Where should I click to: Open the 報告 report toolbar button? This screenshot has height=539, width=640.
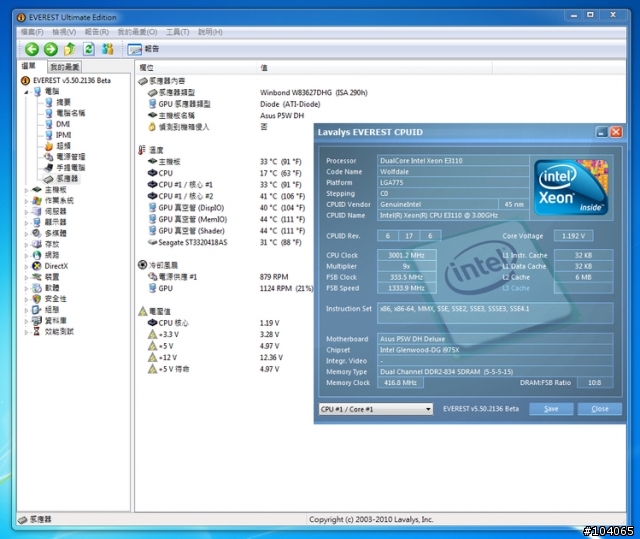coord(143,49)
